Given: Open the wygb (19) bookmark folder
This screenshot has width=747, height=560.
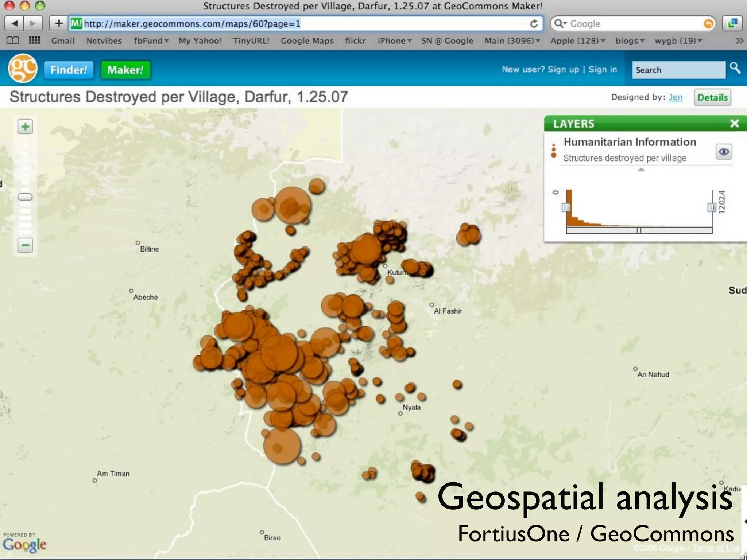Looking at the screenshot, I should click(x=678, y=40).
